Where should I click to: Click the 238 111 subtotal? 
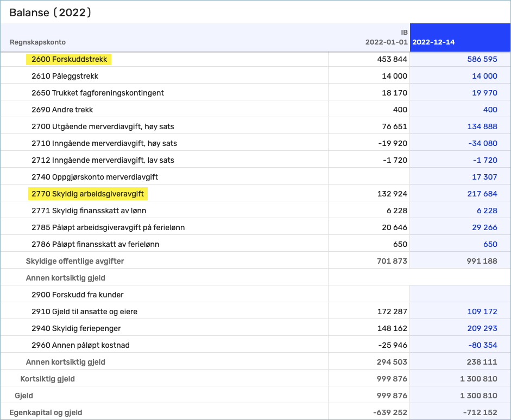pos(482,362)
